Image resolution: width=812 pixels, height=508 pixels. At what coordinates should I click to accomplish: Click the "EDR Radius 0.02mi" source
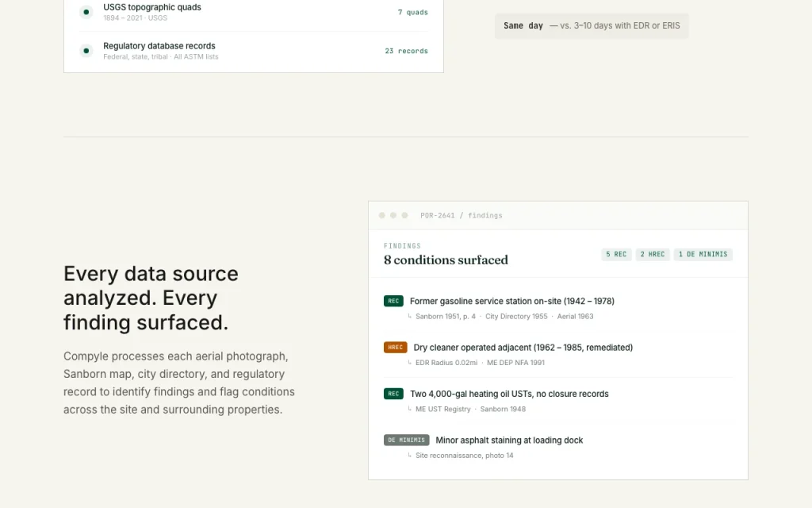pyautogui.click(x=446, y=363)
